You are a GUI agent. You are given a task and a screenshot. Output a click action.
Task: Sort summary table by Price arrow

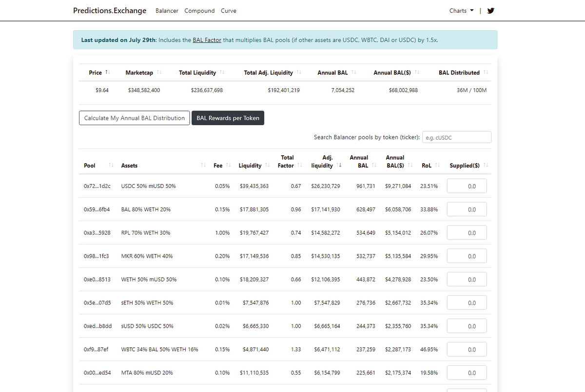point(108,73)
